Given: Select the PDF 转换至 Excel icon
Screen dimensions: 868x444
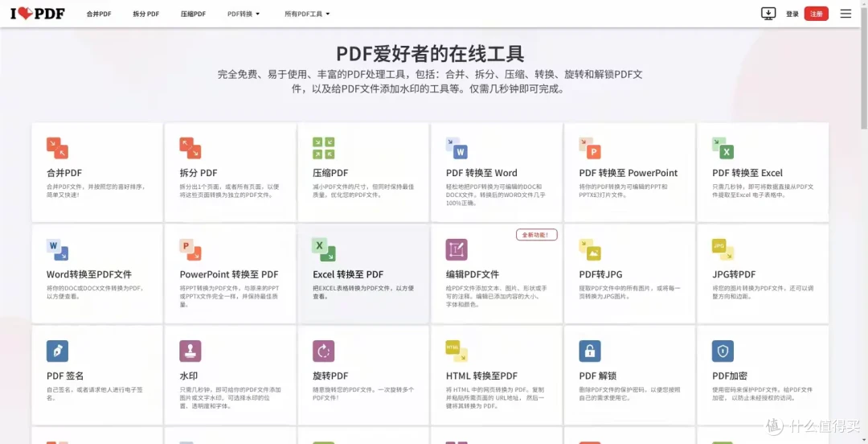Looking at the screenshot, I should click(x=723, y=148).
